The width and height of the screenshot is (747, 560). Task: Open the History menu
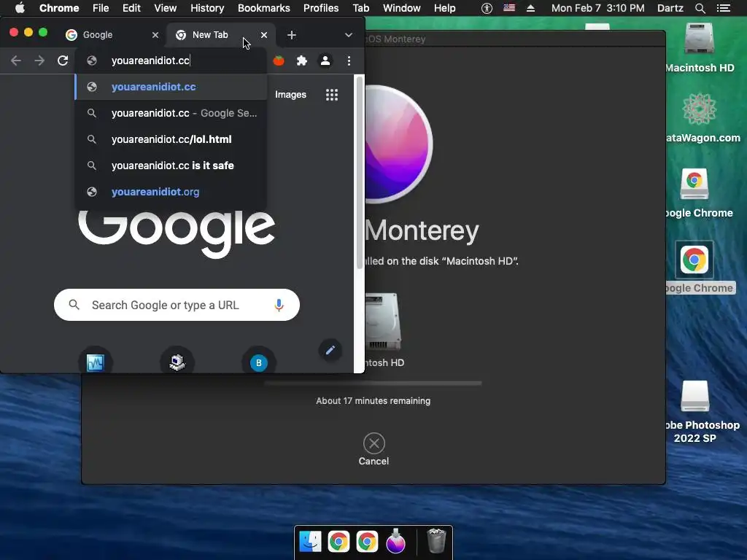tap(207, 8)
